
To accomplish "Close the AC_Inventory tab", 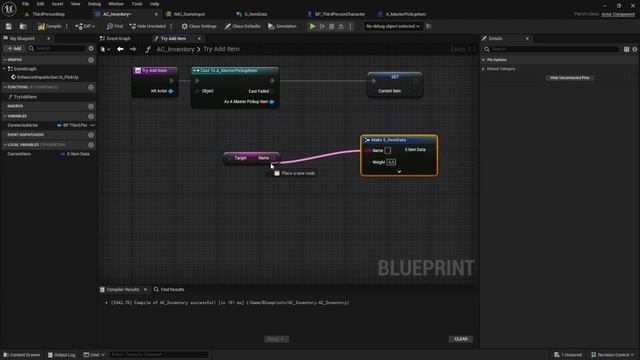I will (x=156, y=14).
